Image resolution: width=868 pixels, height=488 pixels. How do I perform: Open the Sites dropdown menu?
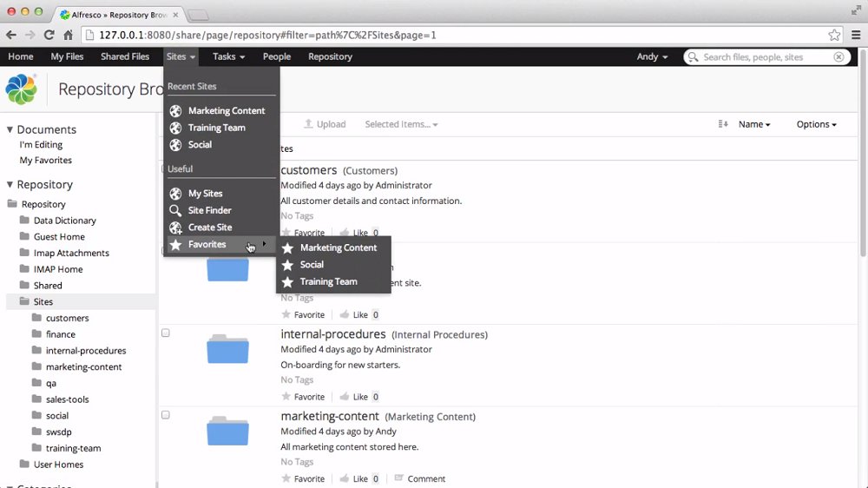point(181,56)
